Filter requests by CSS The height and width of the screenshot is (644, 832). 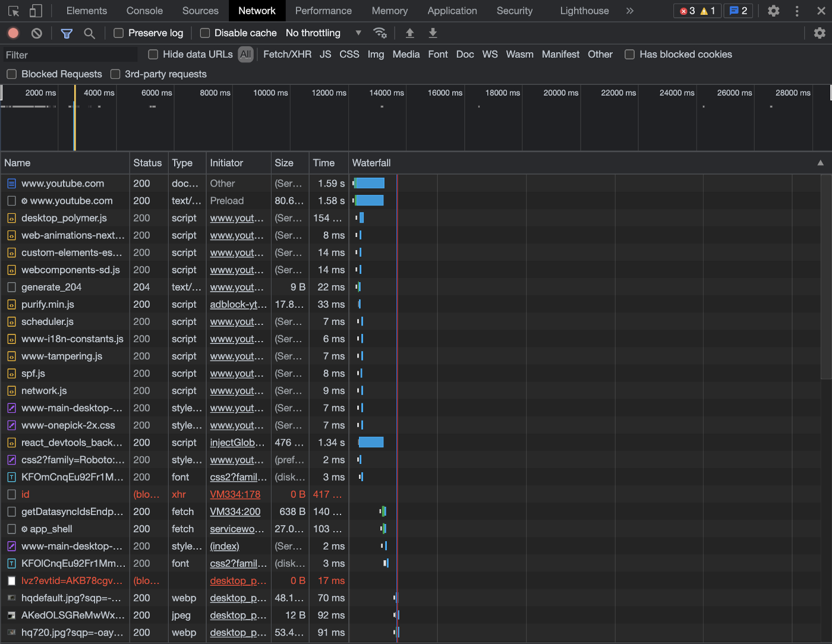pyautogui.click(x=349, y=55)
